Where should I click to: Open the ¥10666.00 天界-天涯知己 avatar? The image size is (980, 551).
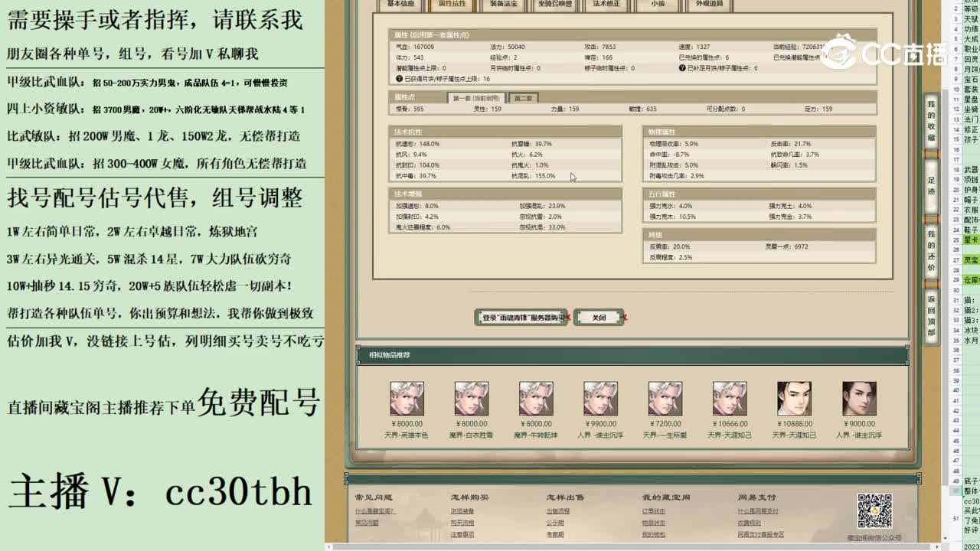click(x=730, y=399)
